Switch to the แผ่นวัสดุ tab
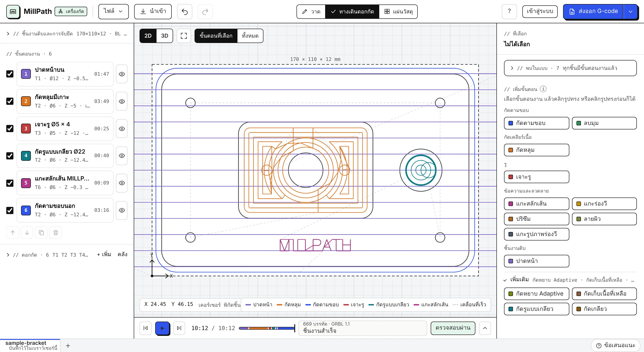Screen dimensions: 644x352 (x=398, y=11)
